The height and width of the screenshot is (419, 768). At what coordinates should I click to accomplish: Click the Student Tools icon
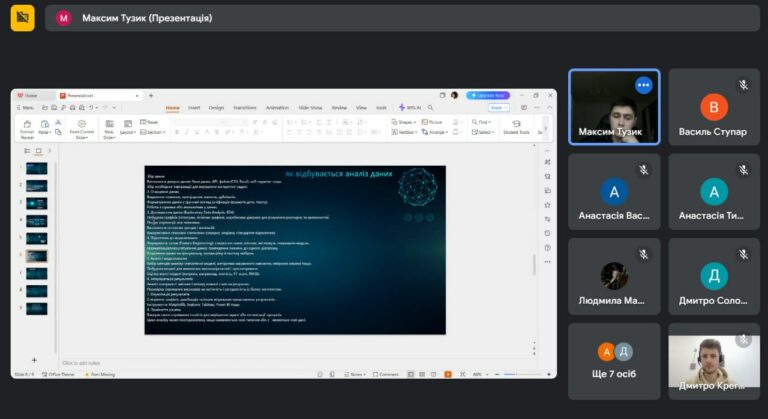pyautogui.click(x=516, y=127)
